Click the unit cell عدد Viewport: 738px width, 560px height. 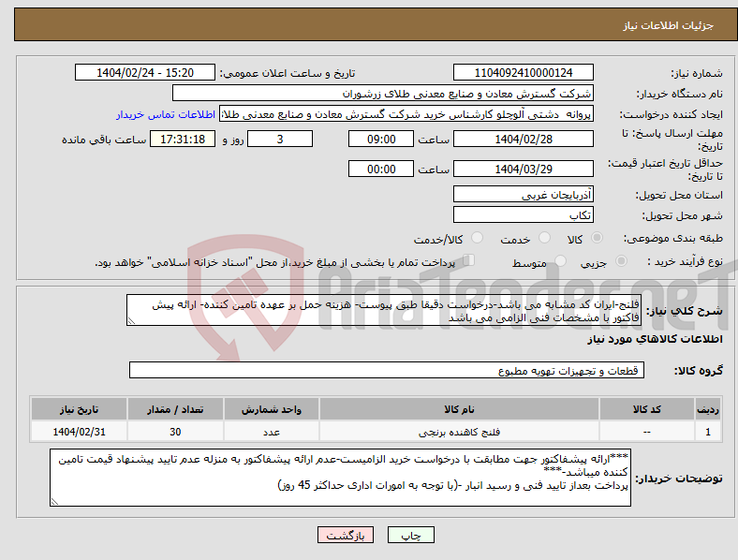point(272,432)
